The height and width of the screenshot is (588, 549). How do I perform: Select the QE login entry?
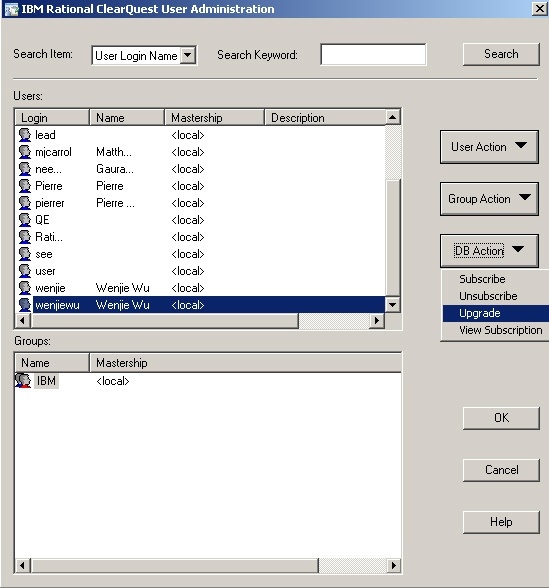pyautogui.click(x=42, y=220)
